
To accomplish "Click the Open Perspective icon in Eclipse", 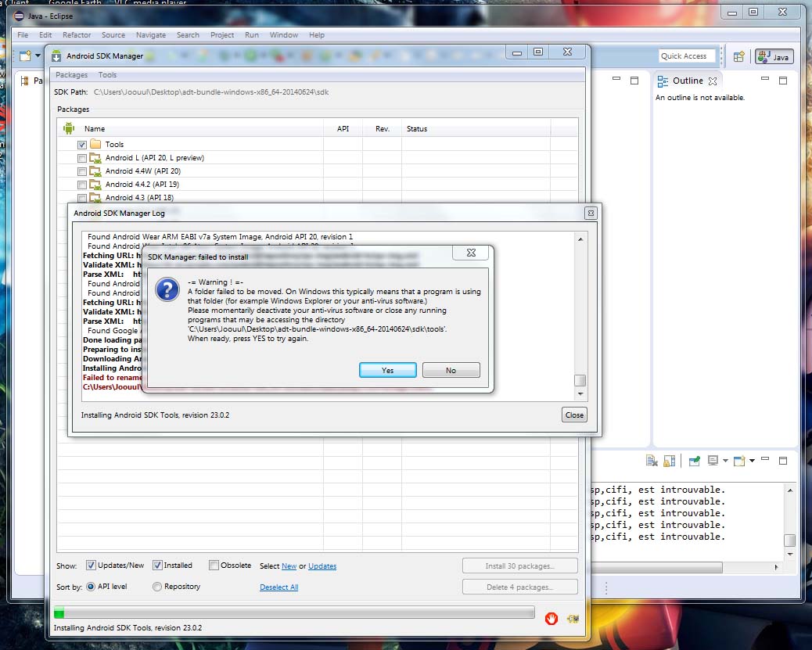I will (739, 56).
